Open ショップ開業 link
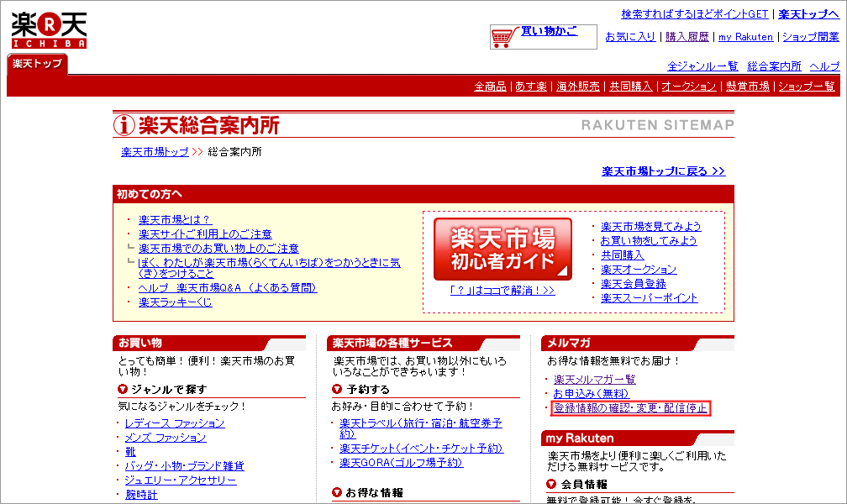The image size is (847, 504). click(811, 37)
